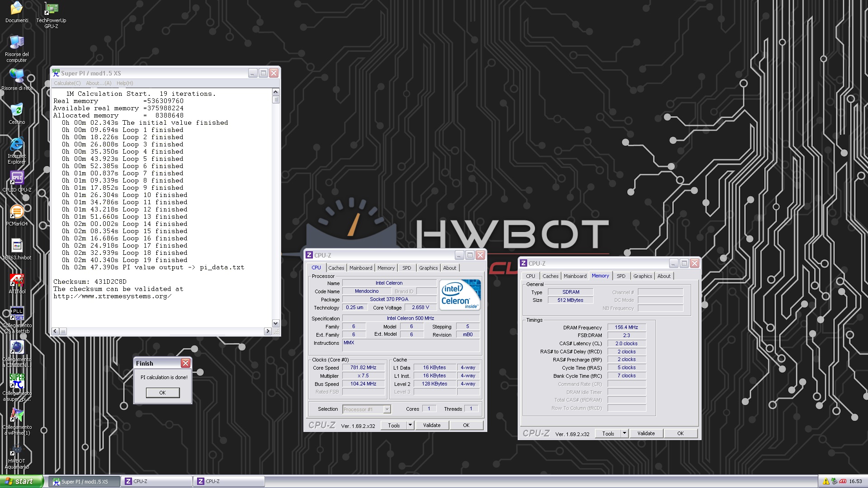Click the Super PI title bar icon

click(56, 73)
